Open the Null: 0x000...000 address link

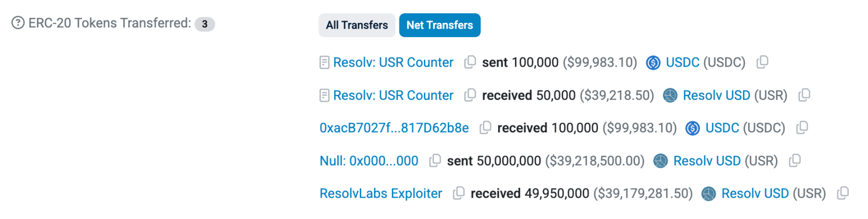click(x=369, y=161)
